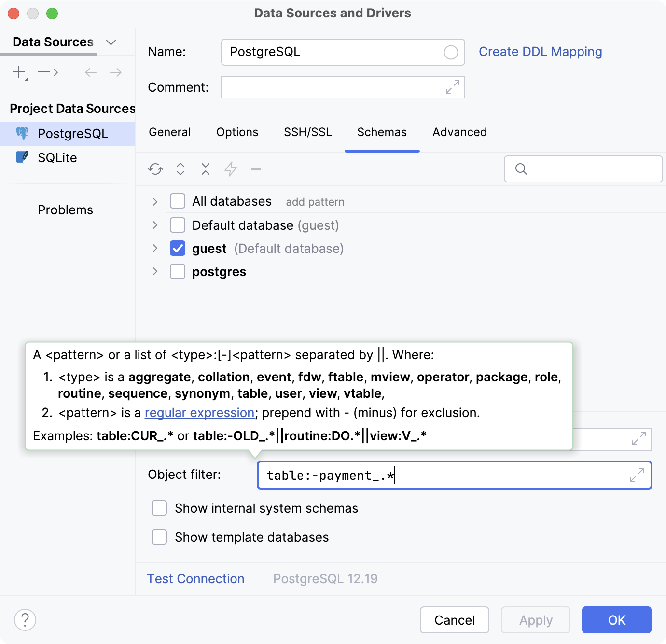Open the Create DDL Mapping link
This screenshot has width=666, height=644.
coord(540,52)
